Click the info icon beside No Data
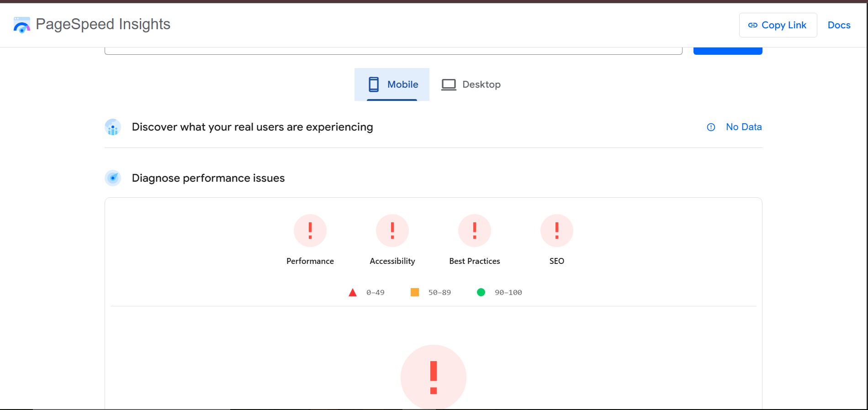 (x=711, y=127)
